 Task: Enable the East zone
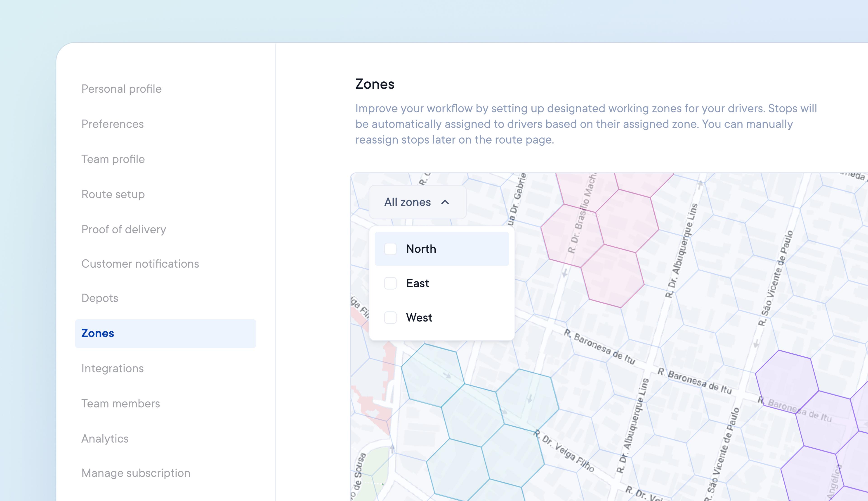390,283
